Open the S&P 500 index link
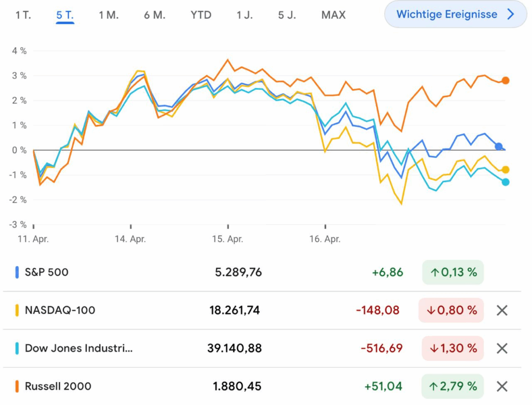The height and width of the screenshot is (405, 532). 47,272
